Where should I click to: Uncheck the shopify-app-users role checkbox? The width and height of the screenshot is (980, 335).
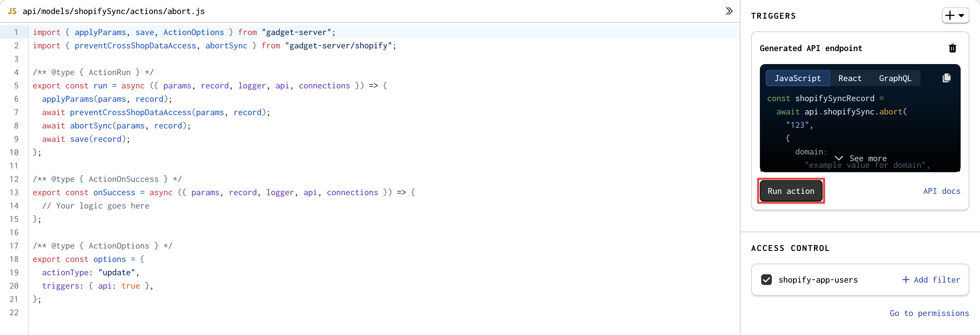click(766, 280)
